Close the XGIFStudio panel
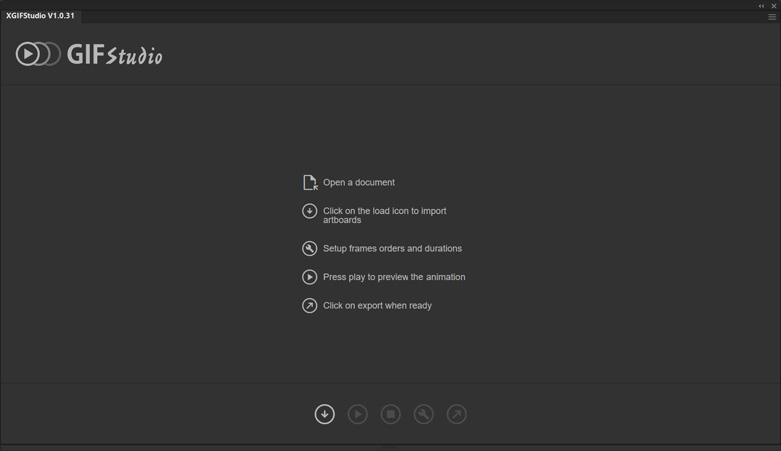Viewport: 781px width, 451px height. 774,6
